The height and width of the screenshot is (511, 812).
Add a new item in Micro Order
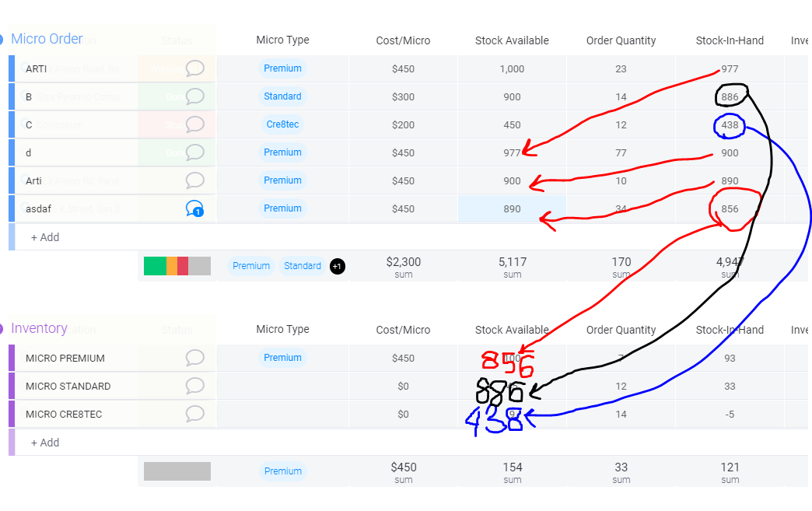(x=45, y=237)
